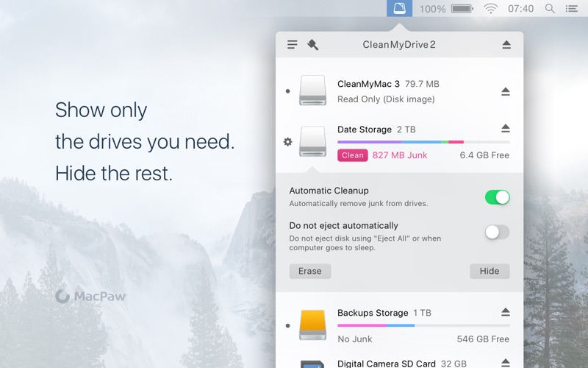Click the No Junk label
Viewport: 588px width, 368px height.
(355, 339)
